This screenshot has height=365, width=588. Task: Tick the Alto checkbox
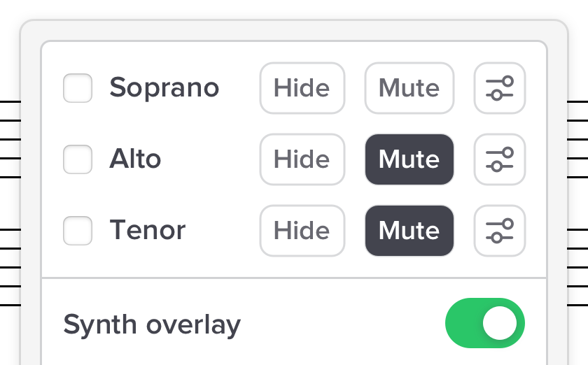[x=78, y=159]
